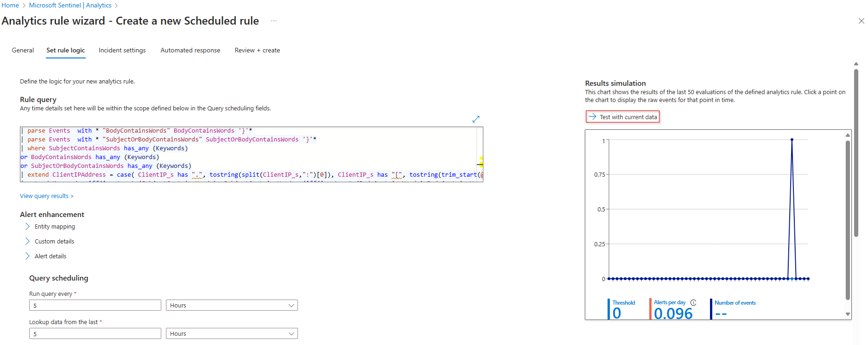Viewport: 868px width, 345px height.
Task: Switch to the General tab
Action: click(x=23, y=51)
